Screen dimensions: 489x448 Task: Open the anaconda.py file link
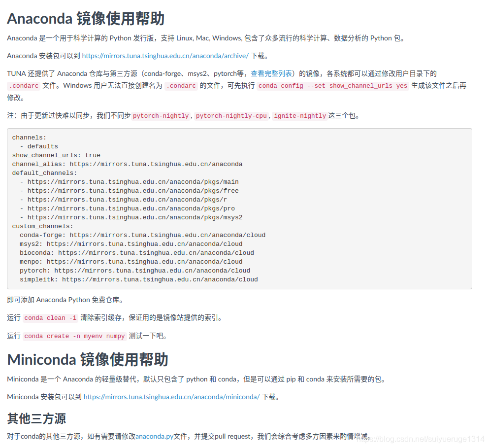(x=154, y=437)
